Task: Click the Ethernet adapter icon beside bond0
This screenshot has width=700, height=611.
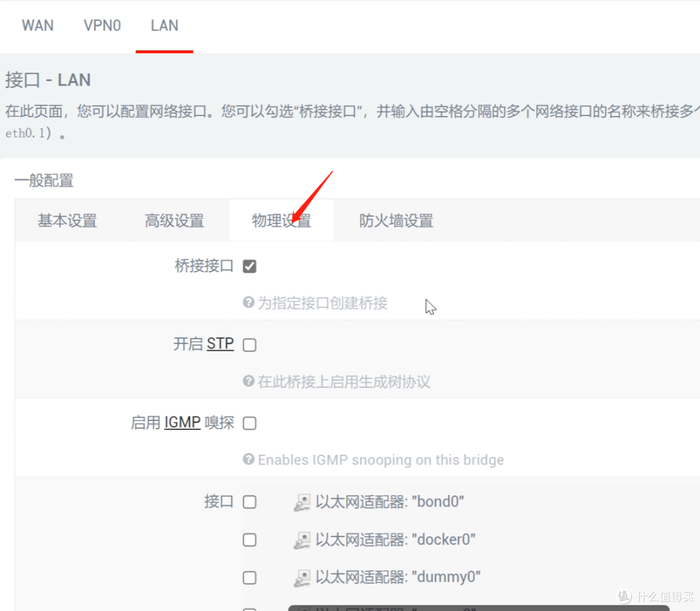Action: (302, 501)
